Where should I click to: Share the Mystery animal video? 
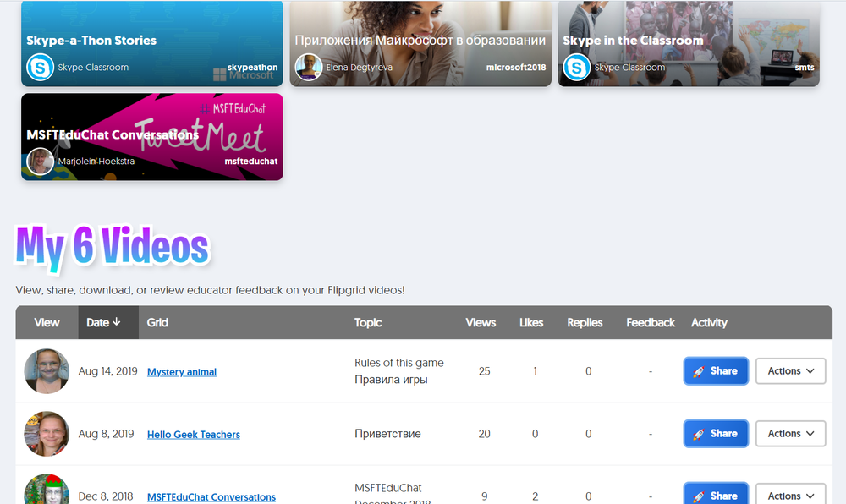716,371
